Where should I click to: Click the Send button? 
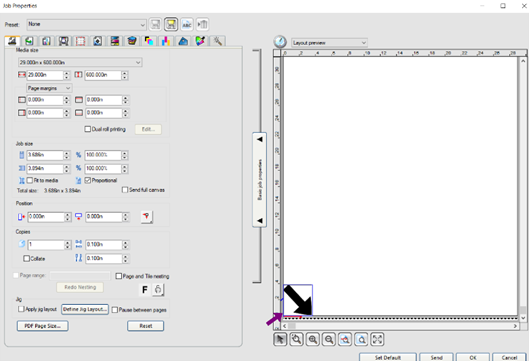coord(437,357)
